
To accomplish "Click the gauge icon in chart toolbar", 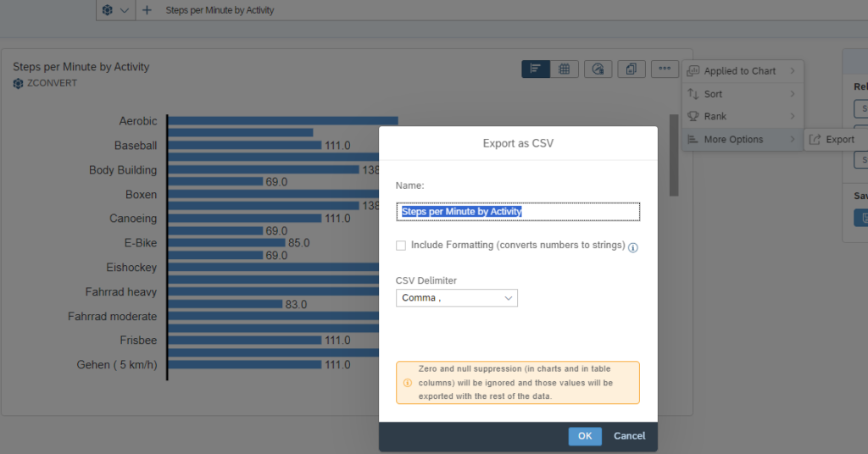I will click(598, 69).
